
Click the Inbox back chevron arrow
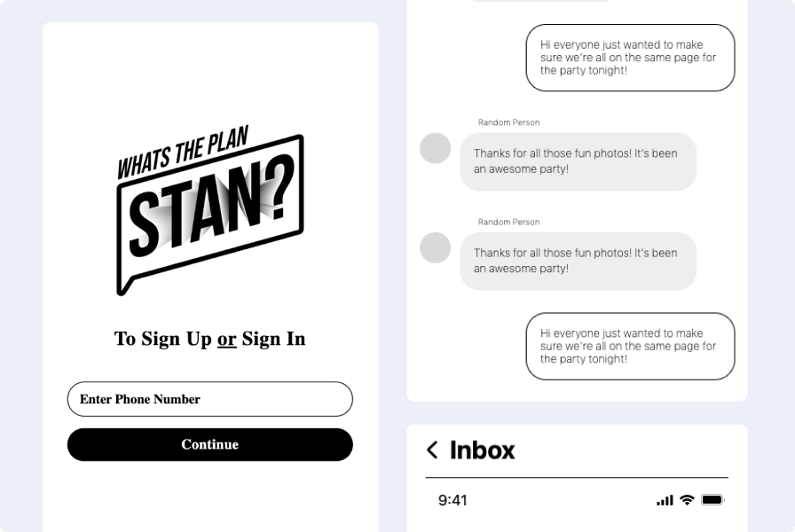[432, 450]
